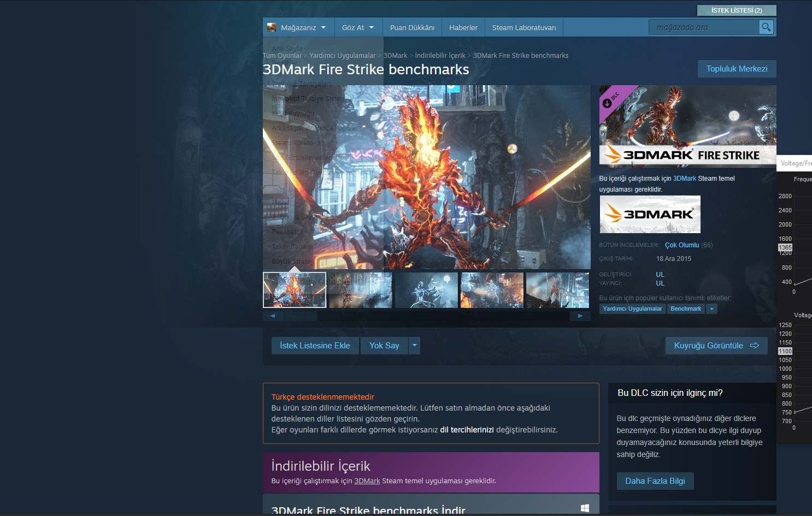Open the Tüm Oyunlar breadcrumb
The height and width of the screenshot is (516, 812).
click(282, 56)
